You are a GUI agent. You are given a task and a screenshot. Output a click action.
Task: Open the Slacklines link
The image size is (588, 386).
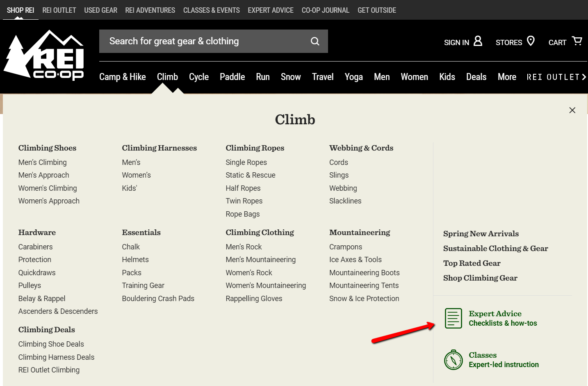coord(345,201)
